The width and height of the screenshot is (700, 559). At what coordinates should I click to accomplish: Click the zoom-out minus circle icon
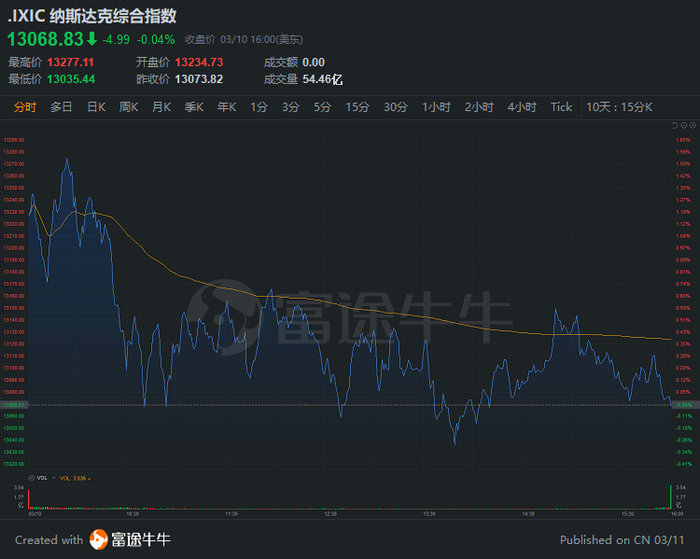(684, 125)
